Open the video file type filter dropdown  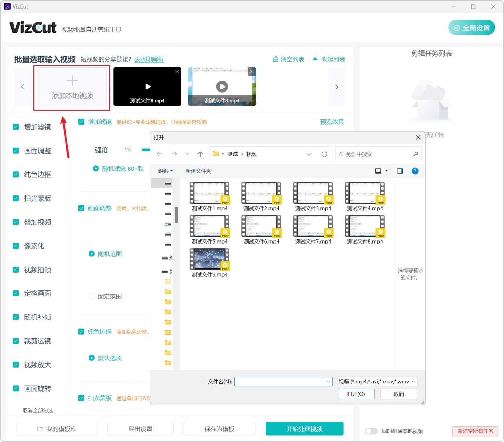click(377, 382)
